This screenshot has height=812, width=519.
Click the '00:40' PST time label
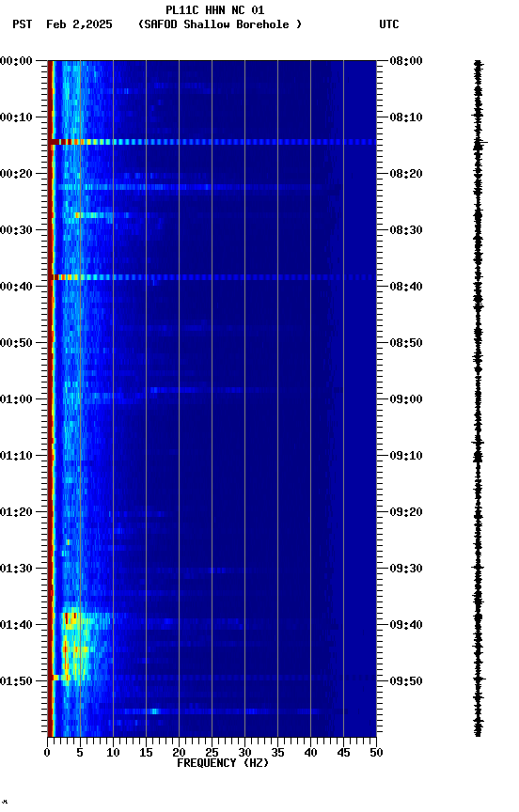pos(16,287)
